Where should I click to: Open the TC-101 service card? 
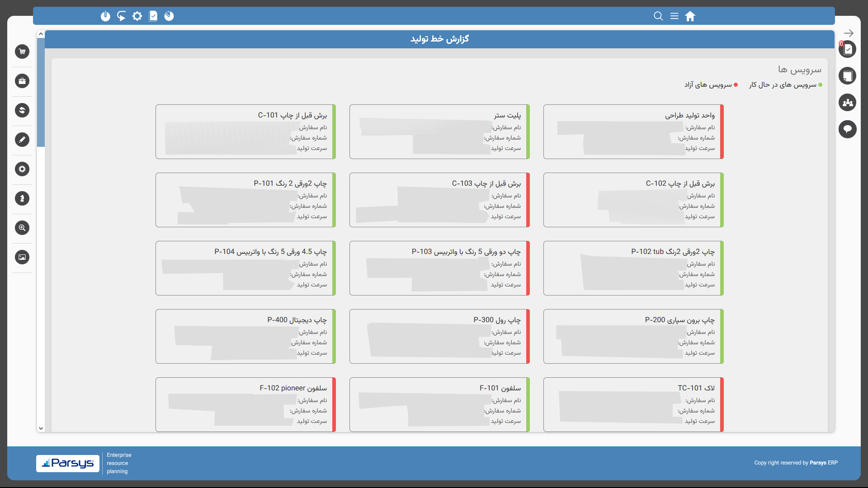pos(633,404)
